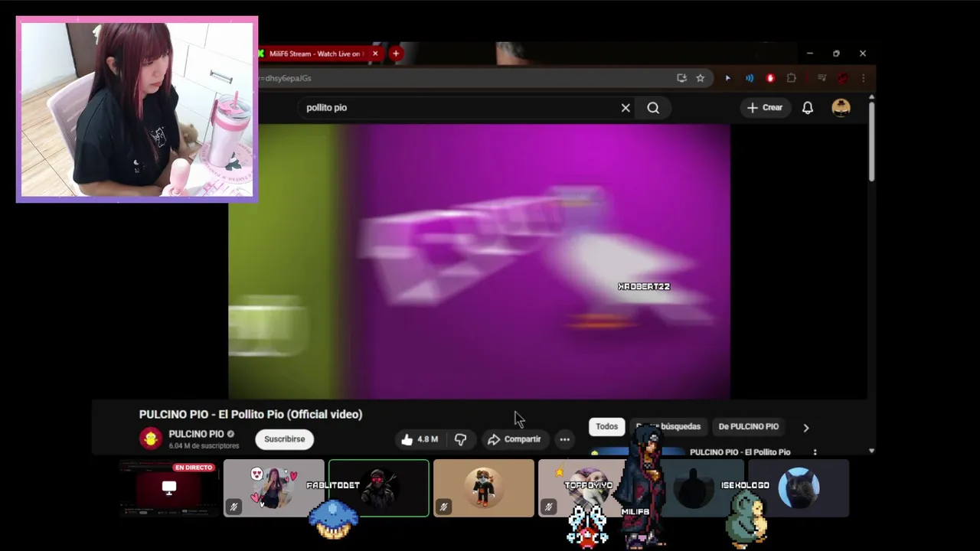Open the EN DIRECTO screen share tile
The height and width of the screenshot is (551, 980).
tap(168, 487)
